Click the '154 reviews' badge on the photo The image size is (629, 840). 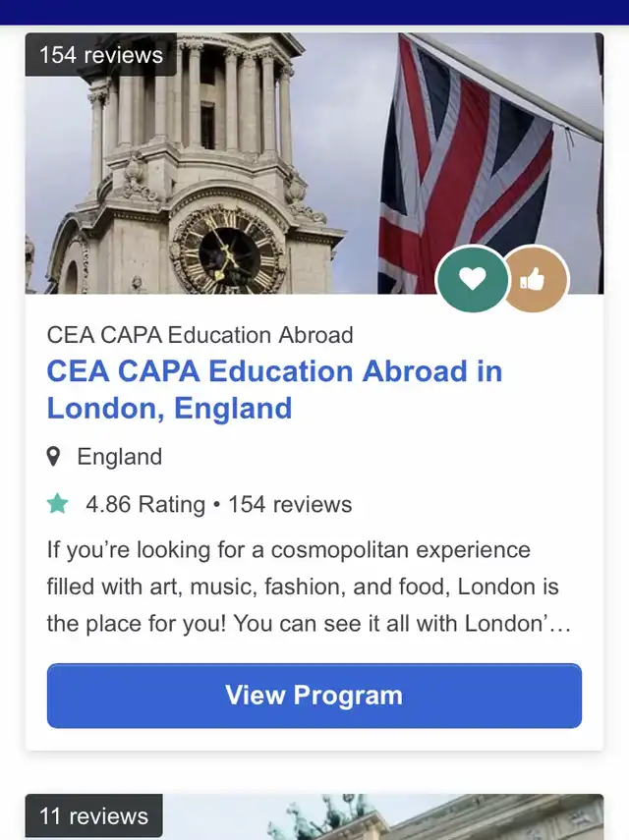click(100, 54)
